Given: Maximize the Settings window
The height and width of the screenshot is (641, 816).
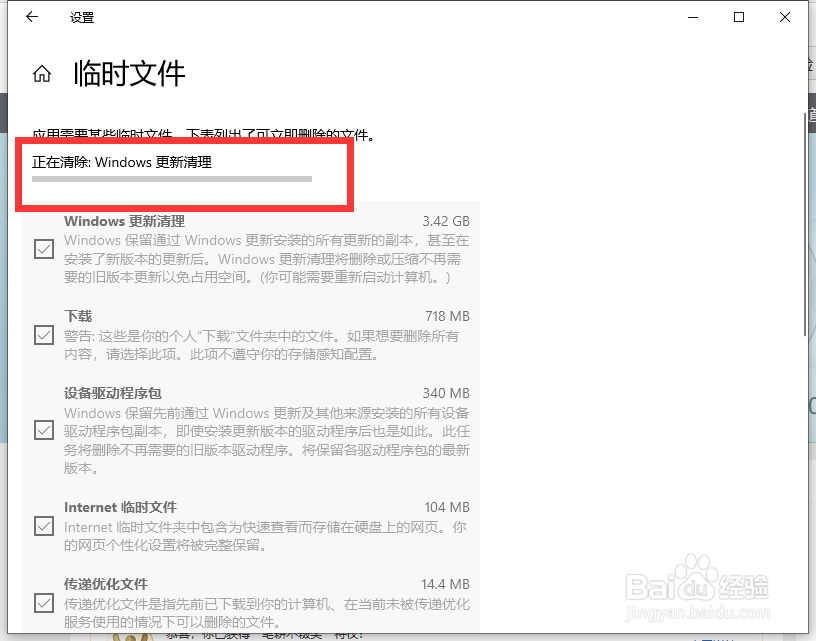Looking at the screenshot, I should [738, 17].
